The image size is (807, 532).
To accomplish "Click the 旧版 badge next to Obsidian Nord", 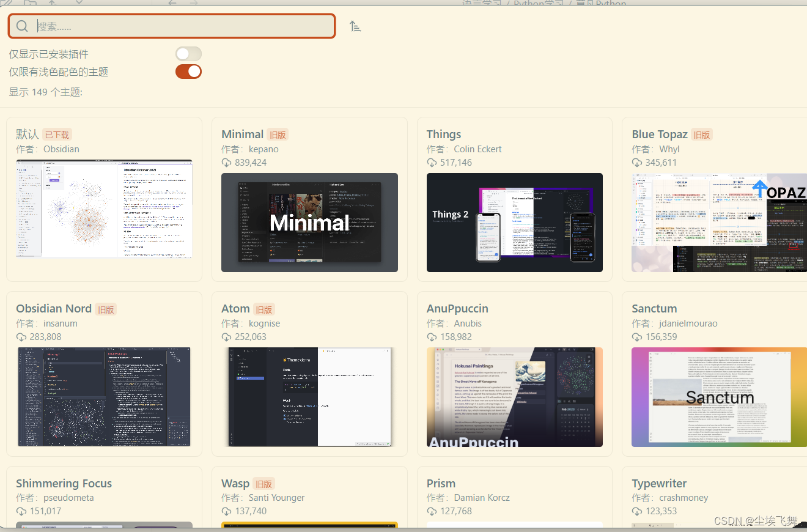I will 106,309.
